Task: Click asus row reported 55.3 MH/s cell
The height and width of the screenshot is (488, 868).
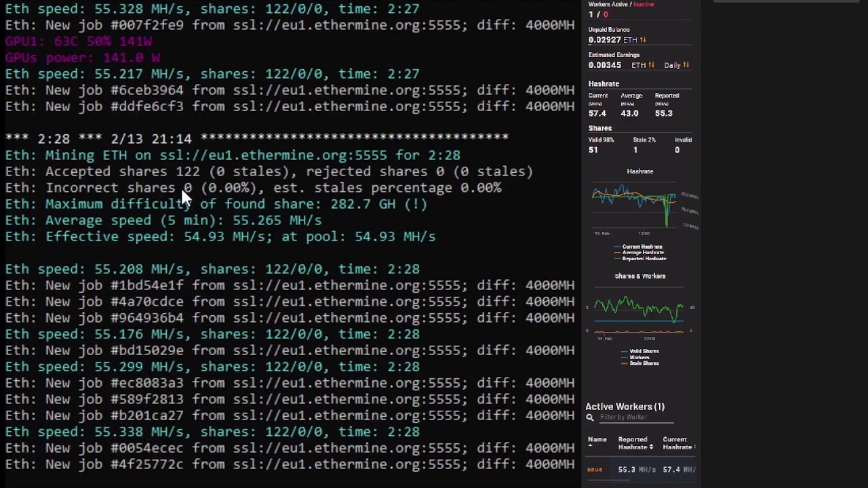Action: [x=637, y=469]
